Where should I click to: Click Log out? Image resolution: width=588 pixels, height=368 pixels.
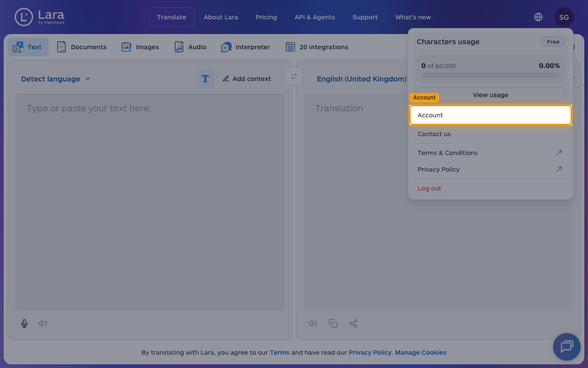coord(491,188)
